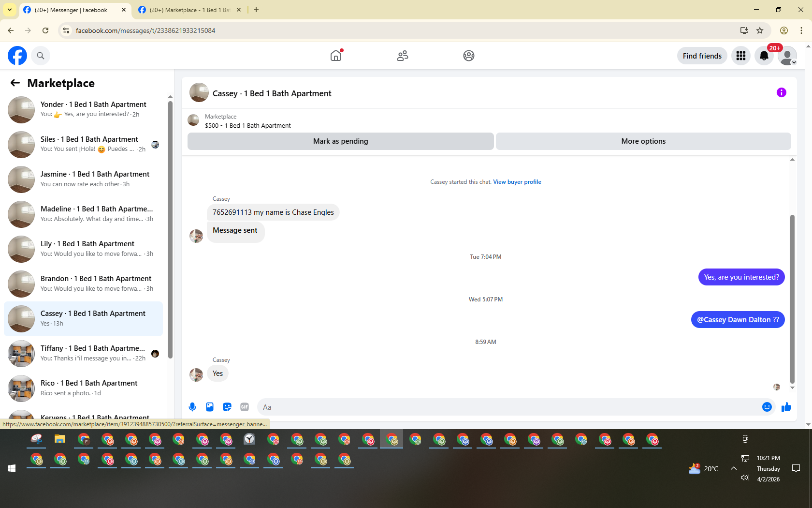Open the conversation information icon

(x=782, y=92)
